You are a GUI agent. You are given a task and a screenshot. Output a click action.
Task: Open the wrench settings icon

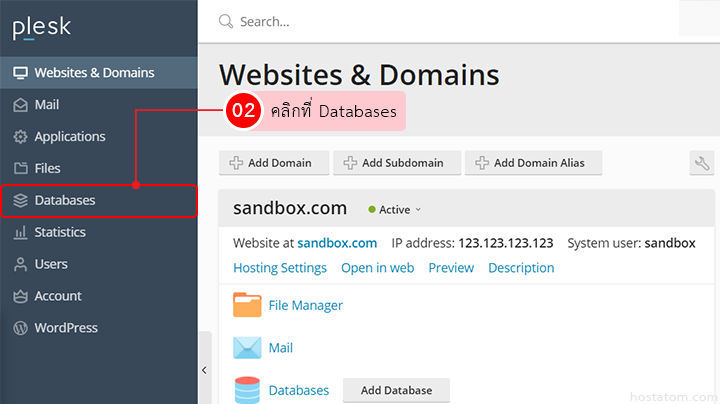click(x=701, y=163)
